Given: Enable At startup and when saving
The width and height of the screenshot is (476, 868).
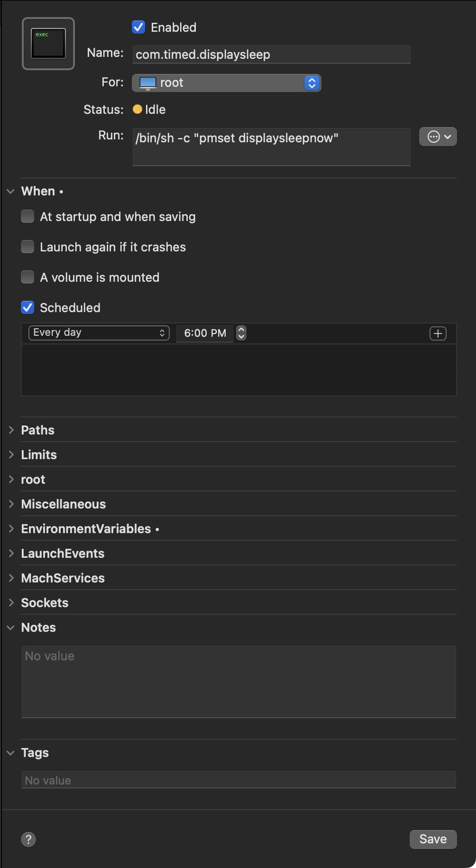Looking at the screenshot, I should [28, 217].
